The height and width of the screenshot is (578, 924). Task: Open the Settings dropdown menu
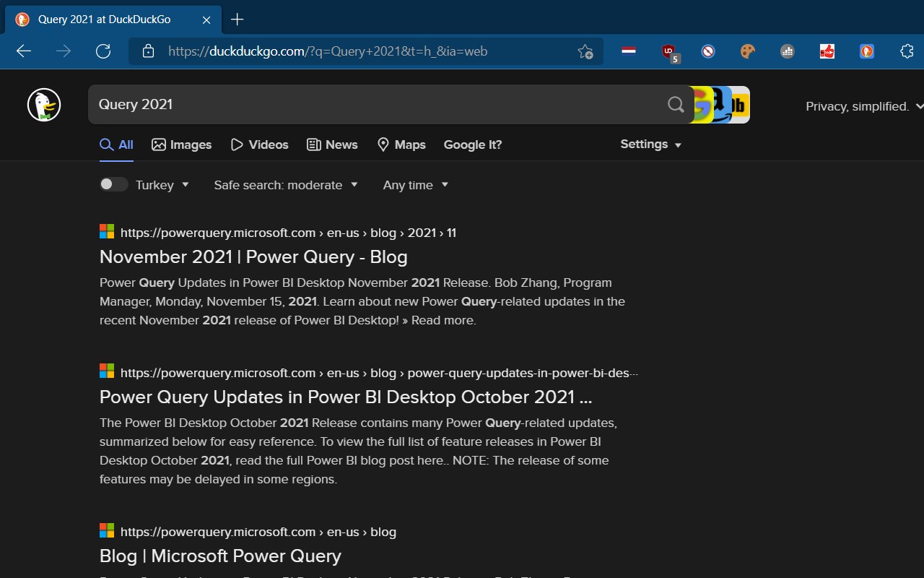[x=650, y=144]
